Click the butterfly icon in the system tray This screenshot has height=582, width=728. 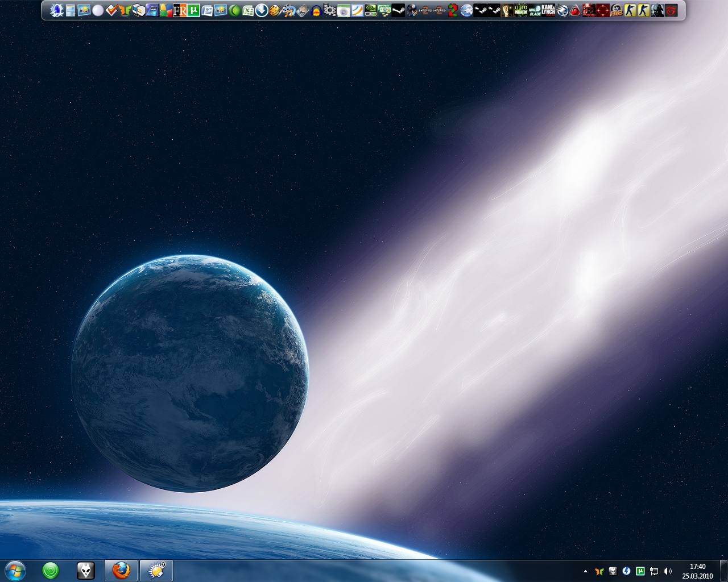pos(599,571)
